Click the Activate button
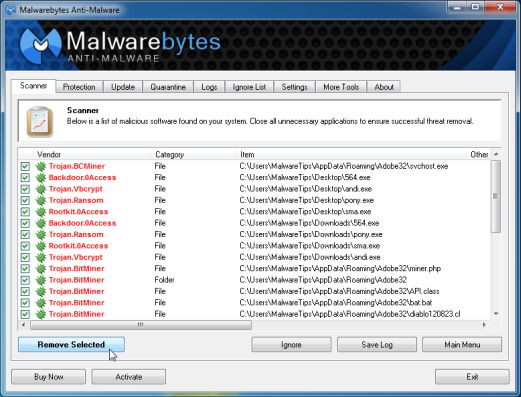The height and width of the screenshot is (397, 521). point(129,377)
